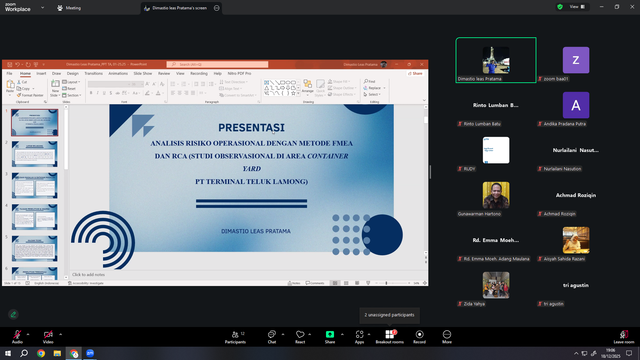Open the Insert ribbon tab
The height and width of the screenshot is (360, 640).
point(41,73)
